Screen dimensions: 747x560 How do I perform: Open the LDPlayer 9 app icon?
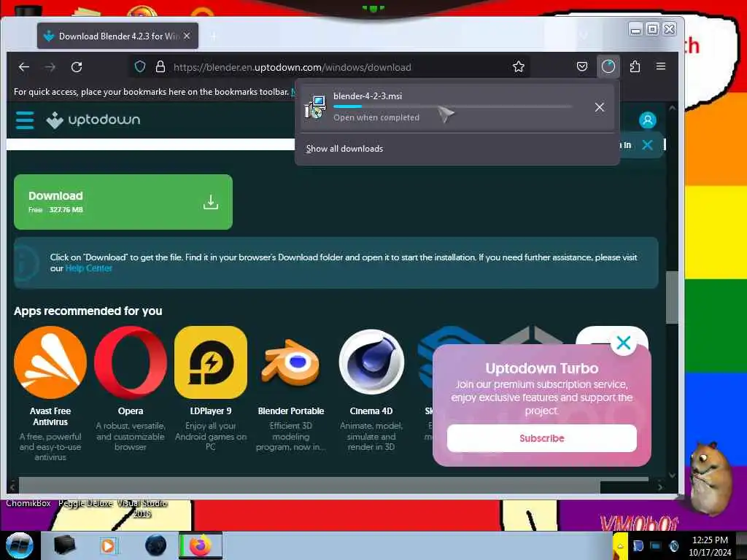211,362
